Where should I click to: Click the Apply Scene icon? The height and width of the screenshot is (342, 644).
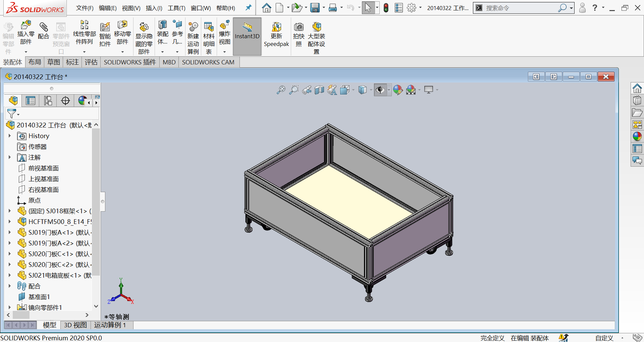tap(411, 90)
